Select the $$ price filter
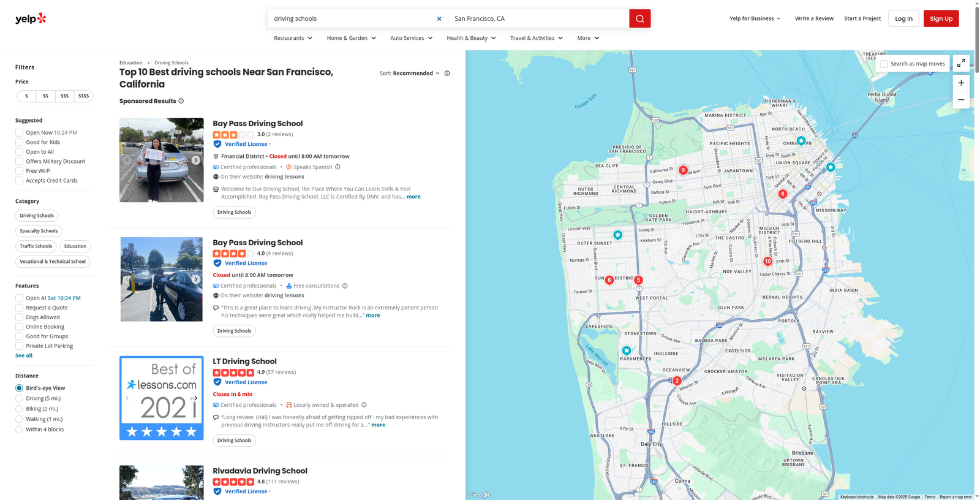980x500 pixels. 45,96
